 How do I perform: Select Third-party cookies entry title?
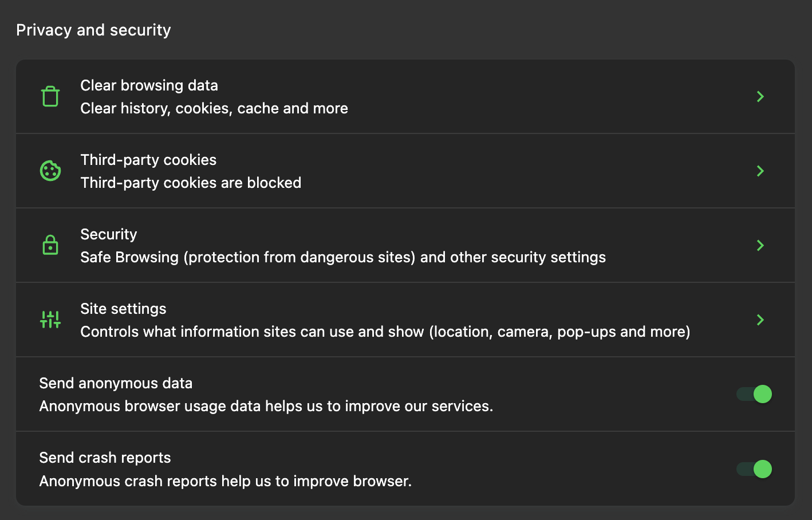tap(148, 160)
